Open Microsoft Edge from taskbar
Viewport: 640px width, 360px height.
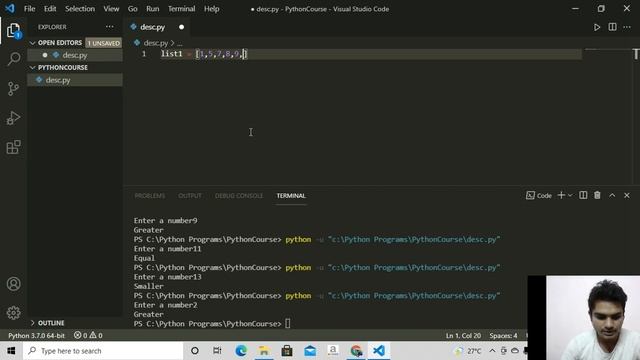click(241, 351)
